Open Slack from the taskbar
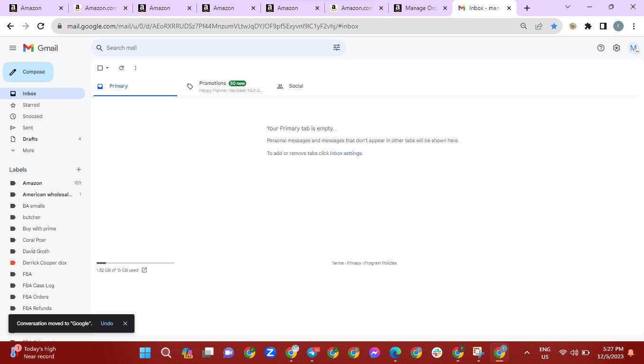This screenshot has height=364, width=644. (437, 353)
